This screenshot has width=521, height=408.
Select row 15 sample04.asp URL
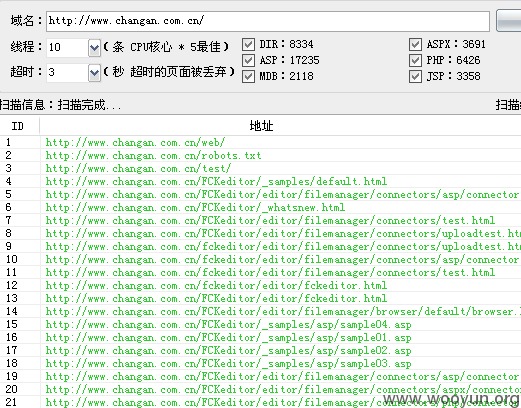tap(260, 324)
